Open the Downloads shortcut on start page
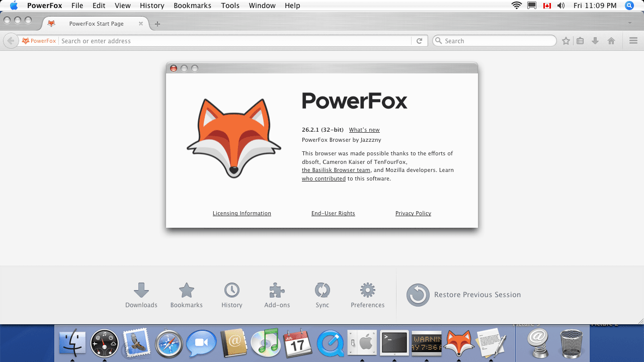Image resolution: width=644 pixels, height=362 pixels. 141,295
